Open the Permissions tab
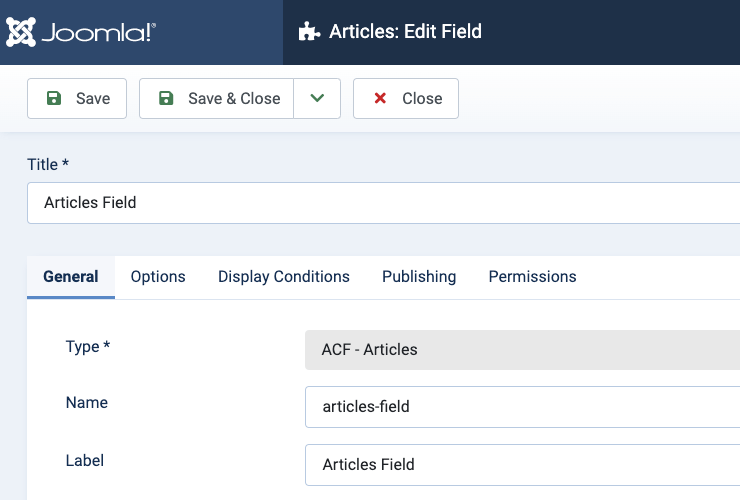740x500 pixels. coord(532,277)
